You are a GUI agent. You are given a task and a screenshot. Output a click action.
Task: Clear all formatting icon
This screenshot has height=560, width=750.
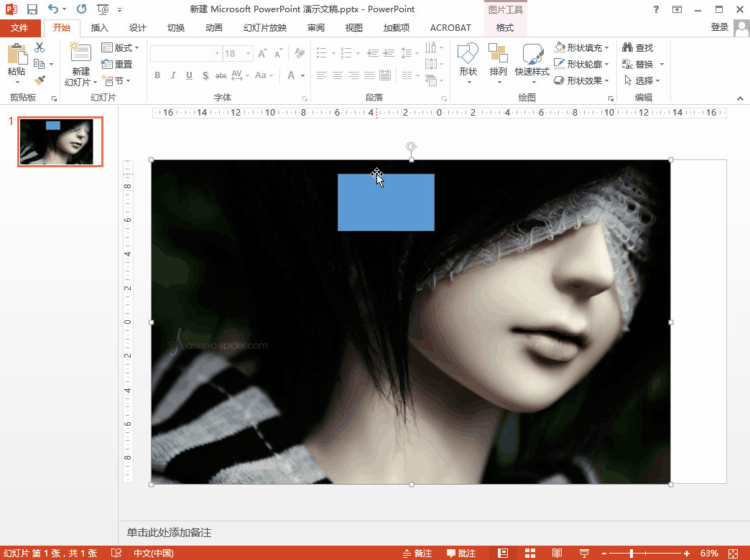300,53
